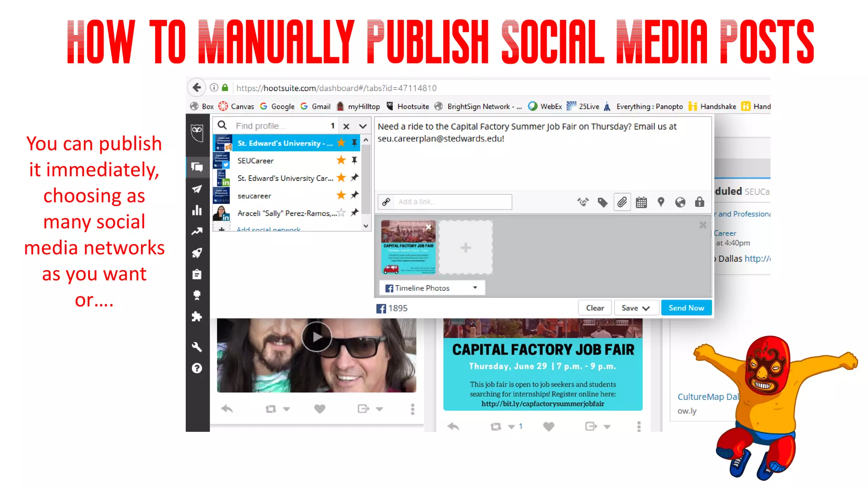Toggle pin for Araceli Sally Perez-Ramos
This screenshot has height=488, width=868.
[354, 212]
